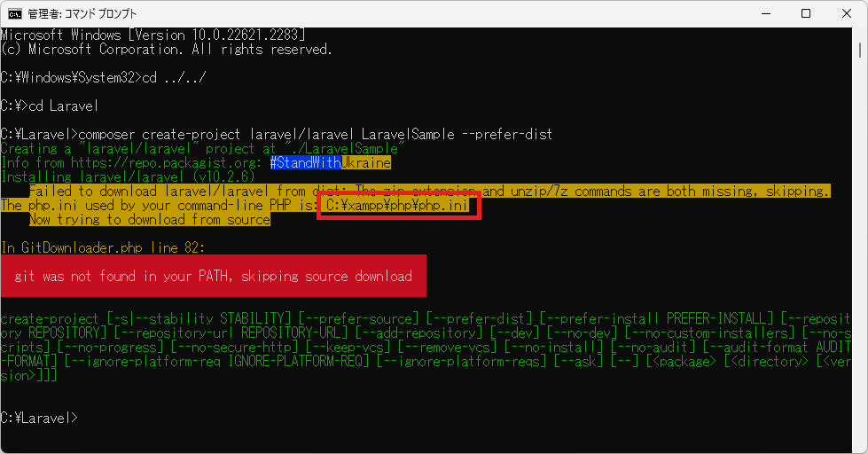868x454 pixels.
Task: Click the 'composer create-project laravel/laravel' command line
Action: pos(277,135)
